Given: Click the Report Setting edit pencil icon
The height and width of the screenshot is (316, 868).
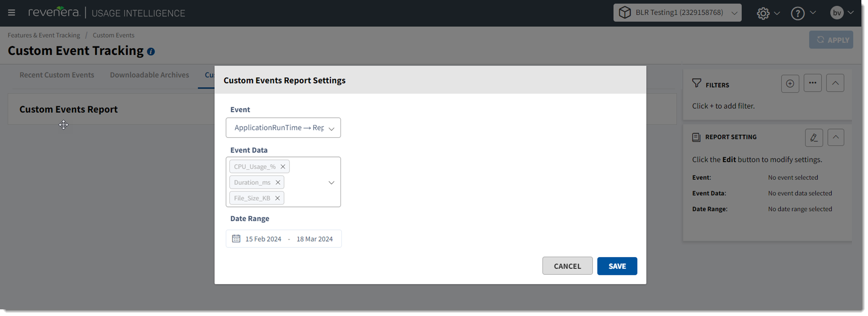Looking at the screenshot, I should (814, 137).
